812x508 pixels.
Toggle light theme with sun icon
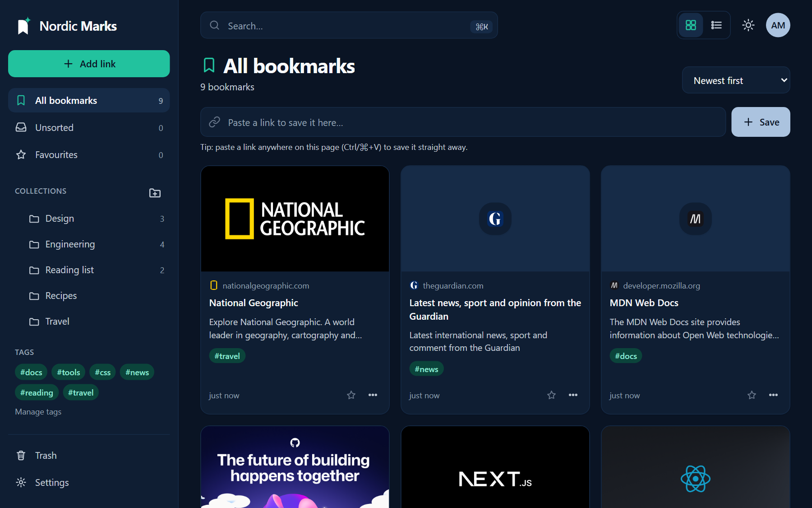tap(748, 25)
